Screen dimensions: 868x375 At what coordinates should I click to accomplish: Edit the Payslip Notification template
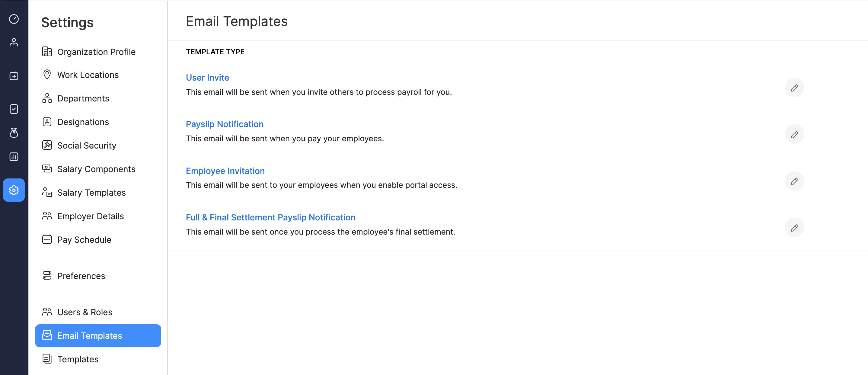(x=794, y=134)
